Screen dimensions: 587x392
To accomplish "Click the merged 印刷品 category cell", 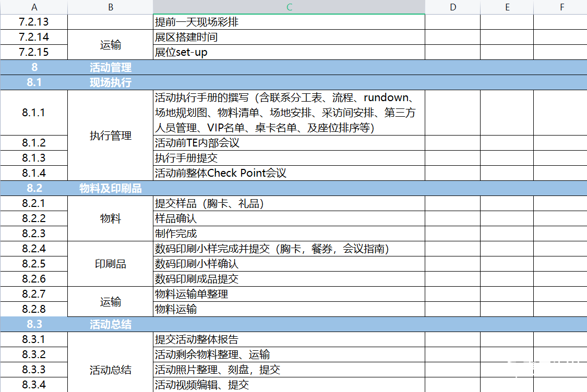I will click(110, 264).
